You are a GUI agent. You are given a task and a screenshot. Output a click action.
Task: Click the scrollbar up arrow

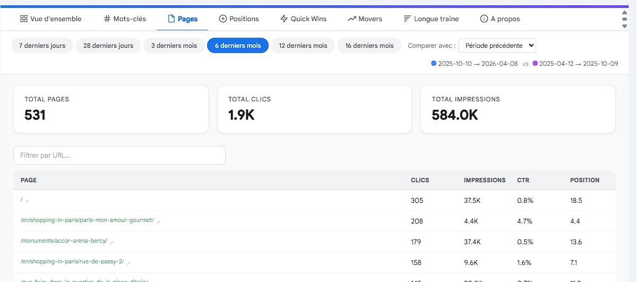(x=624, y=12)
